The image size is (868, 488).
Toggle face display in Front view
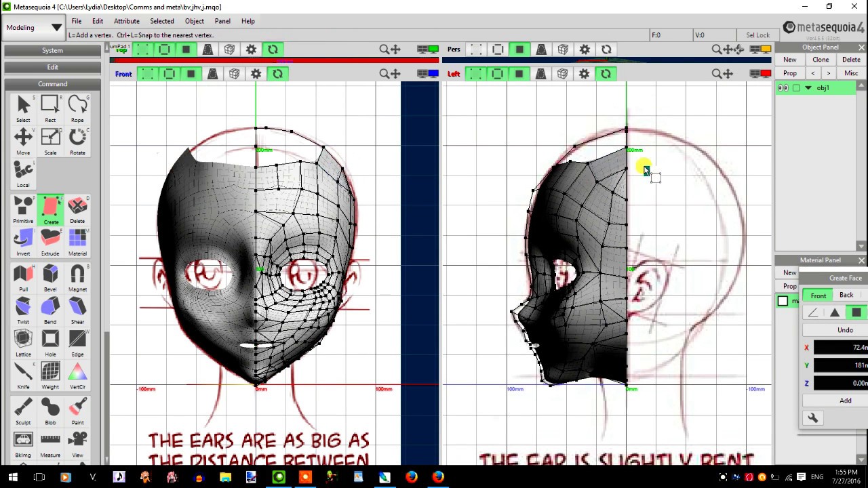(x=191, y=74)
